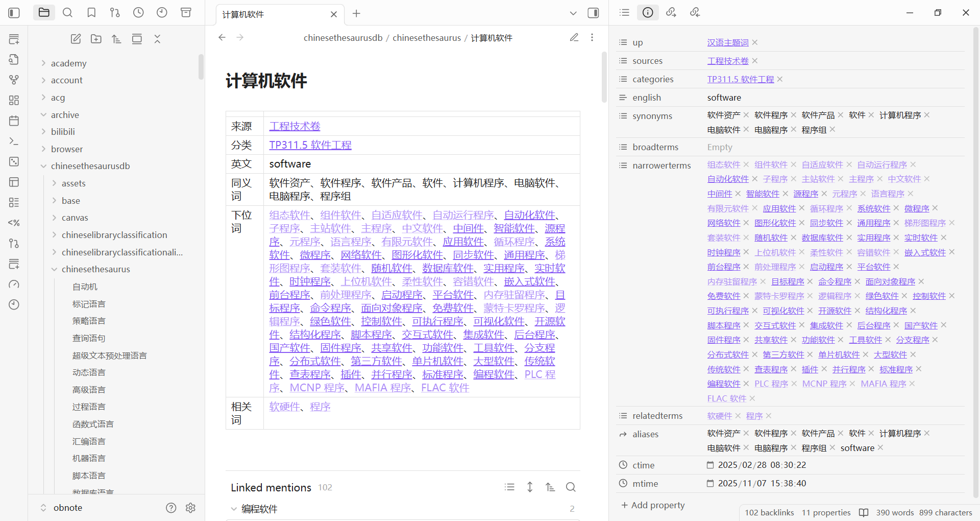This screenshot has height=521, width=980.
Task: Open settings gear near vault name
Action: coord(190,508)
